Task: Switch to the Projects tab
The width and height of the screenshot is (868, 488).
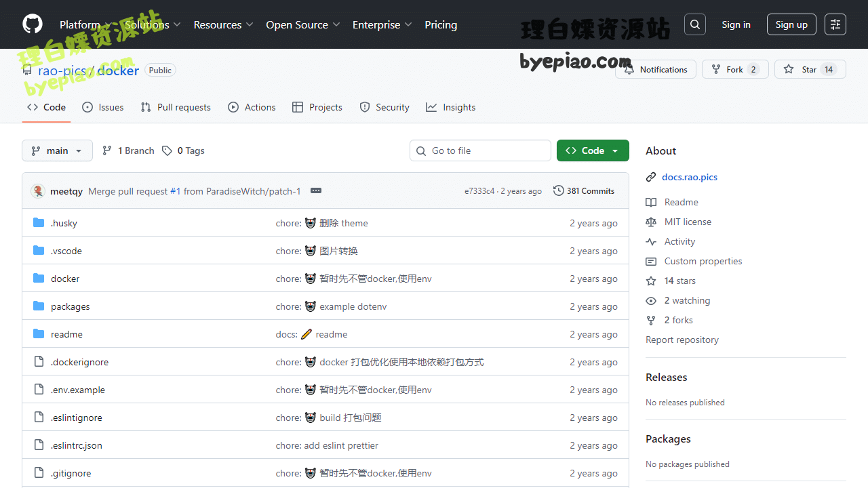Action: point(317,107)
